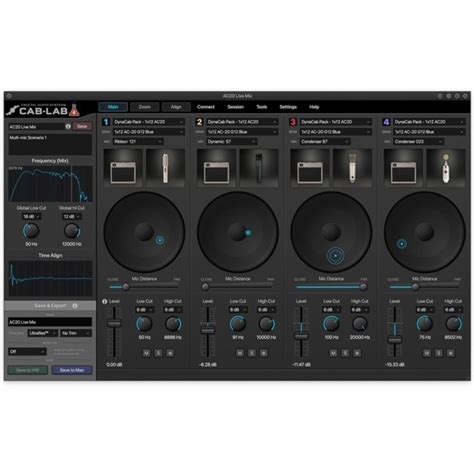Open the Session menu

click(235, 107)
